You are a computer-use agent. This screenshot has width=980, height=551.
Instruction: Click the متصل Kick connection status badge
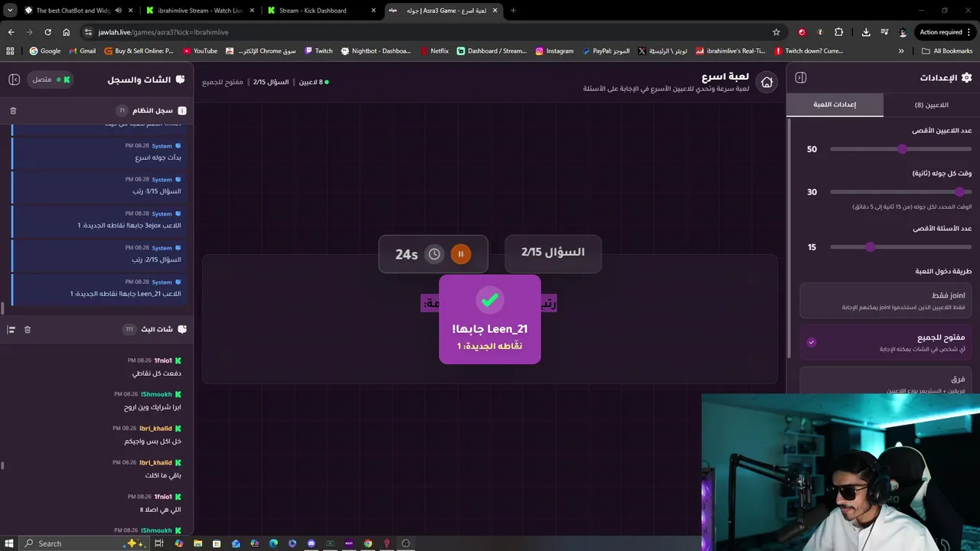coord(51,80)
